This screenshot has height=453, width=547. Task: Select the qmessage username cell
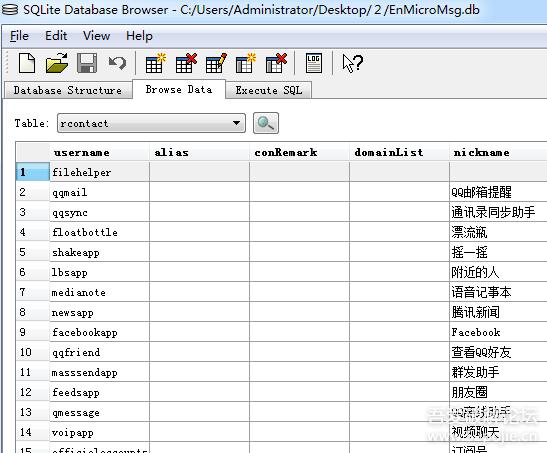point(99,412)
